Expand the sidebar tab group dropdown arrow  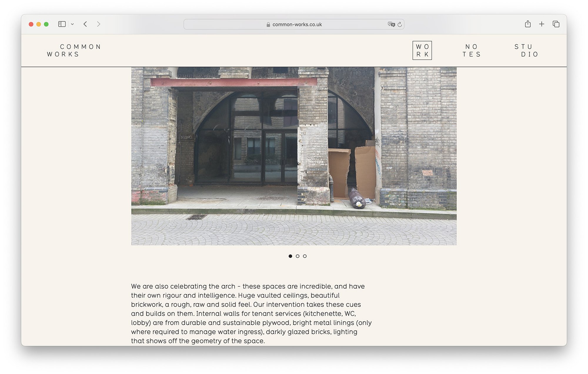pos(72,24)
